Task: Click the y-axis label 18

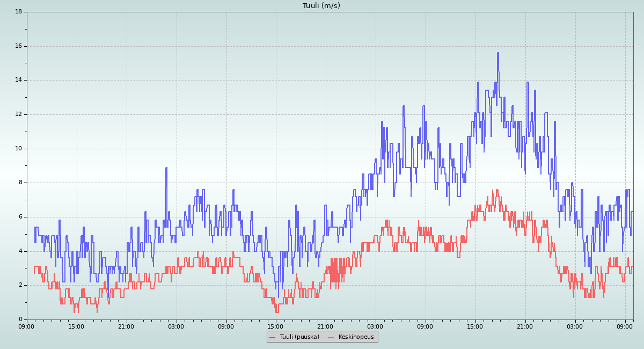Action: (18, 12)
